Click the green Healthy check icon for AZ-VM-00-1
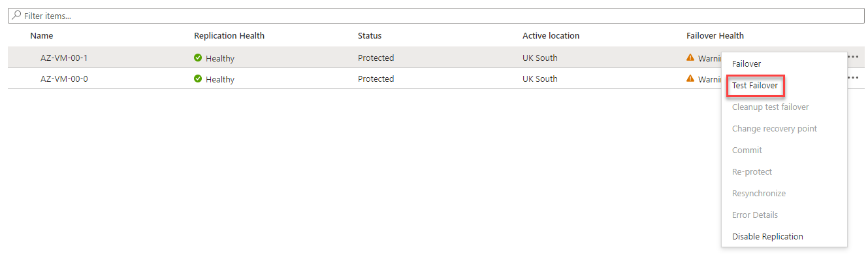 [x=198, y=58]
